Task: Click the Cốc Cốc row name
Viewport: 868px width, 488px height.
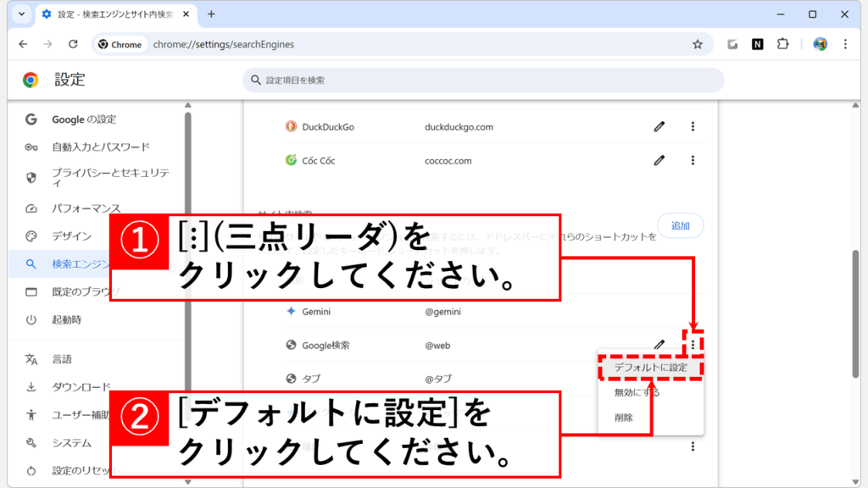Action: coord(319,160)
